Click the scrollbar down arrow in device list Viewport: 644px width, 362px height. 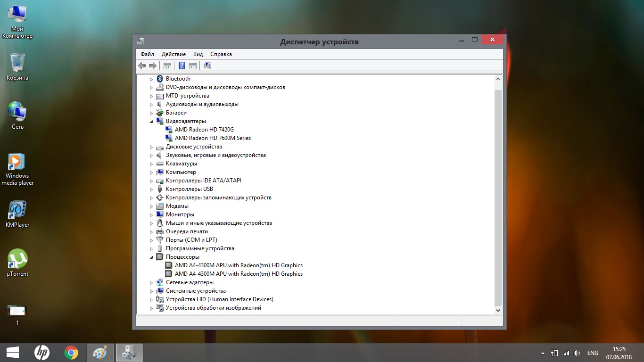[x=498, y=311]
